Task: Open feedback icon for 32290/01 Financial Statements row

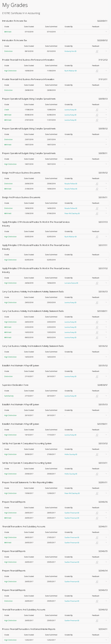Action: click(x=97, y=493)
